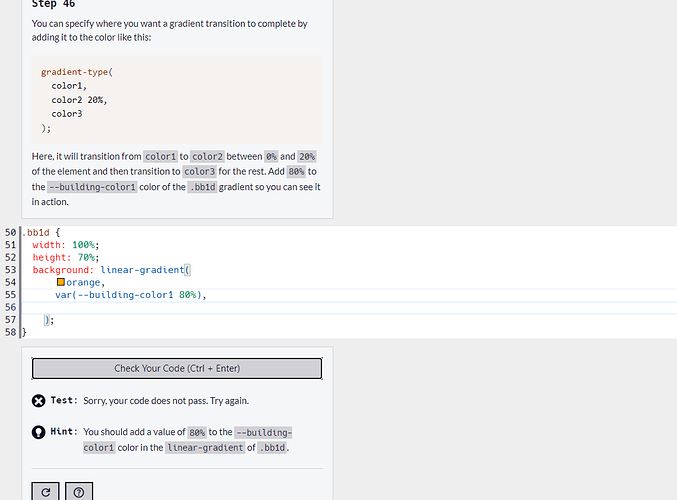677x500 pixels.
Task: Click line number 57 in gutter
Action: [10, 320]
